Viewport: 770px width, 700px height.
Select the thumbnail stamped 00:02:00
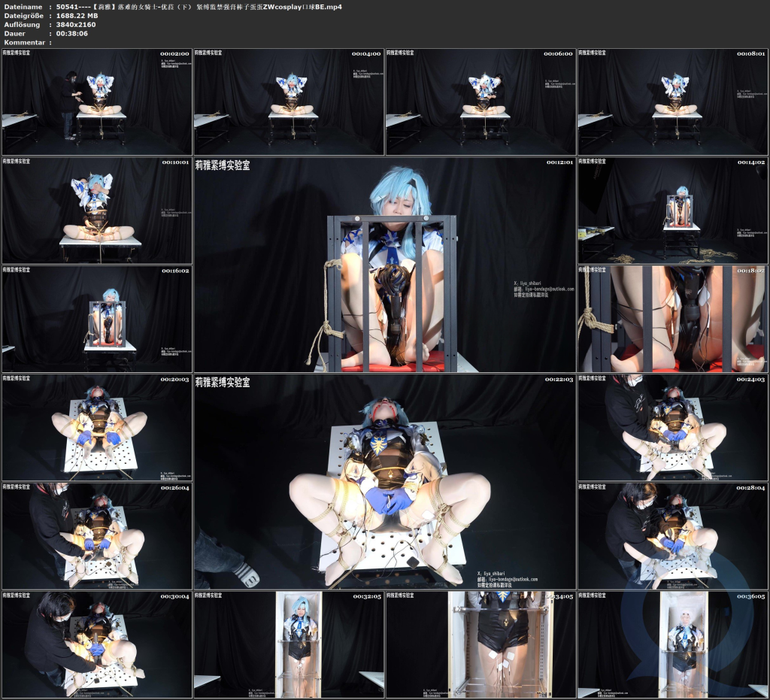coord(97,102)
